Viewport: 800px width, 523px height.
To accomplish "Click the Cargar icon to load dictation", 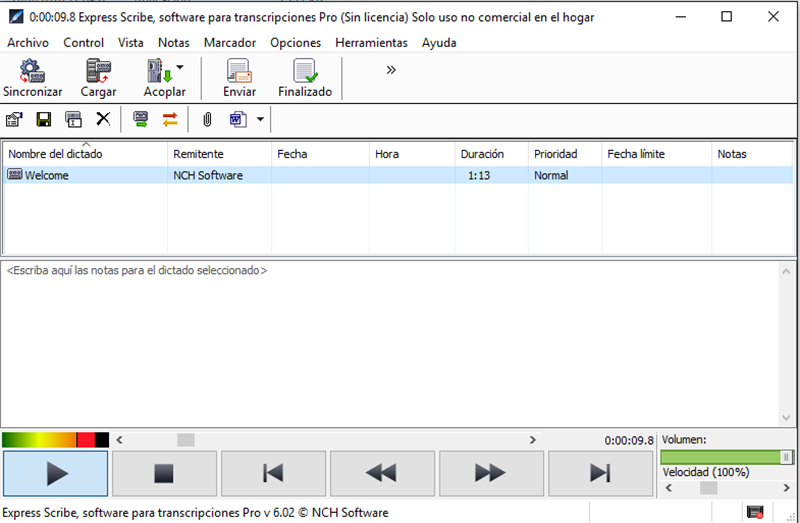I will [x=98, y=78].
